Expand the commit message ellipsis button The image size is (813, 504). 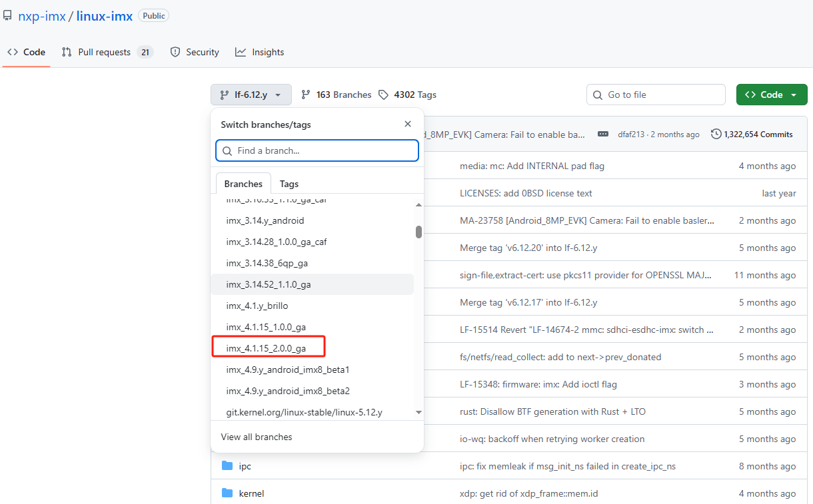click(x=603, y=134)
